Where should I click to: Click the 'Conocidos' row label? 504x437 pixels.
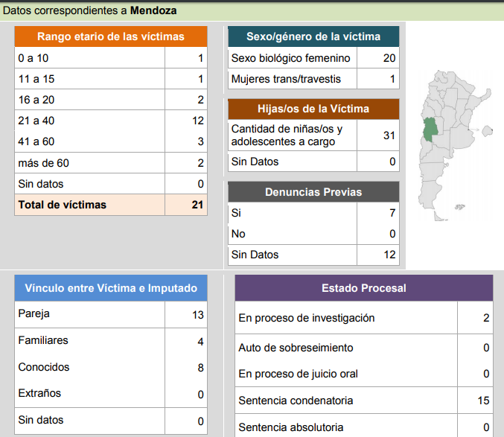pyautogui.click(x=44, y=367)
